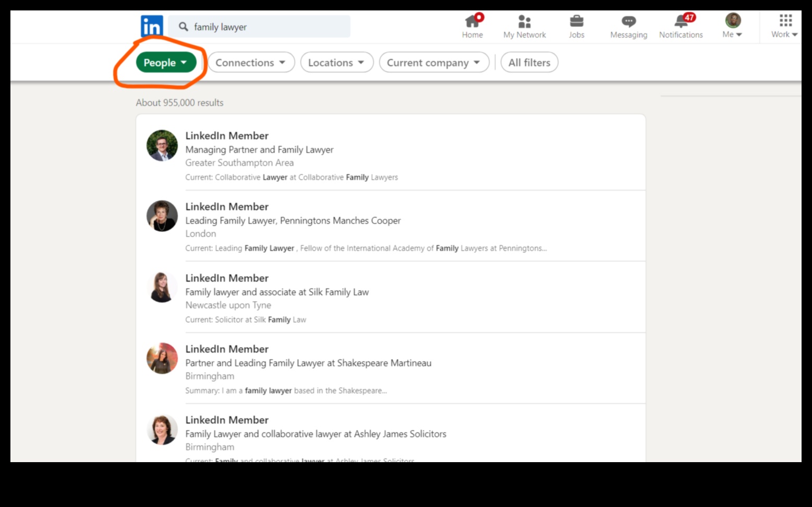Check Notifications with 47 alerts

(x=681, y=23)
